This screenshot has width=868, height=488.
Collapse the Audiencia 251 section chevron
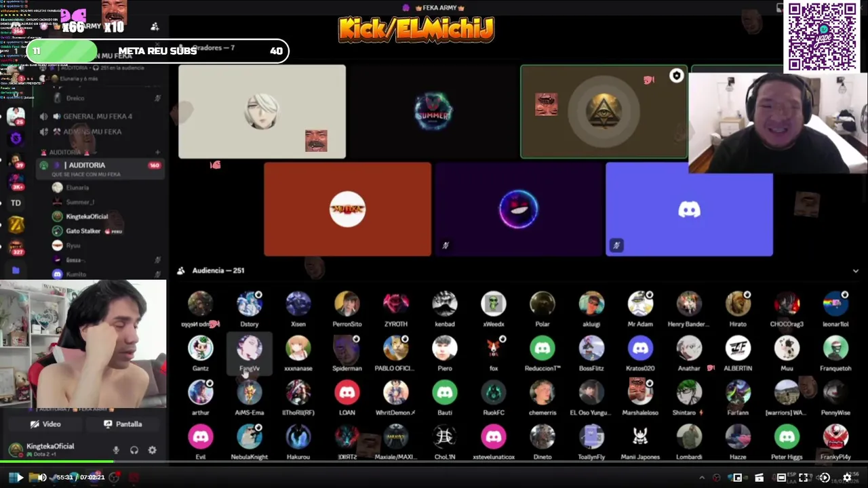(x=855, y=270)
